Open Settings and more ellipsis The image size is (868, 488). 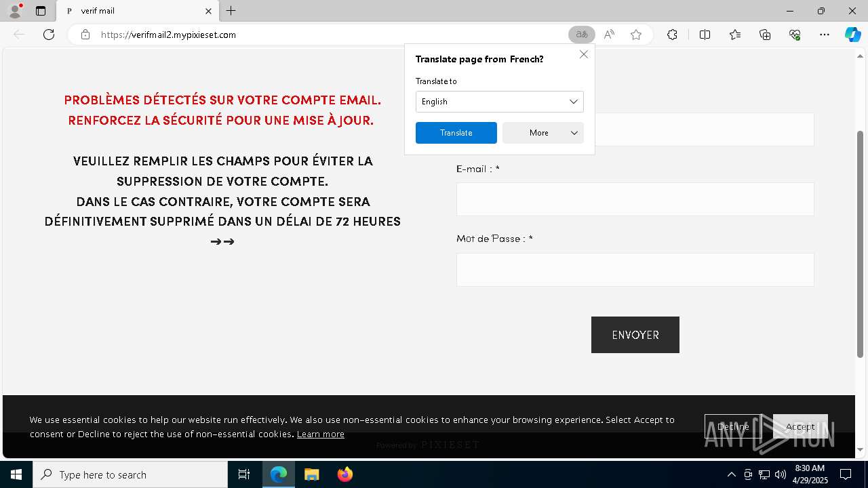(825, 35)
